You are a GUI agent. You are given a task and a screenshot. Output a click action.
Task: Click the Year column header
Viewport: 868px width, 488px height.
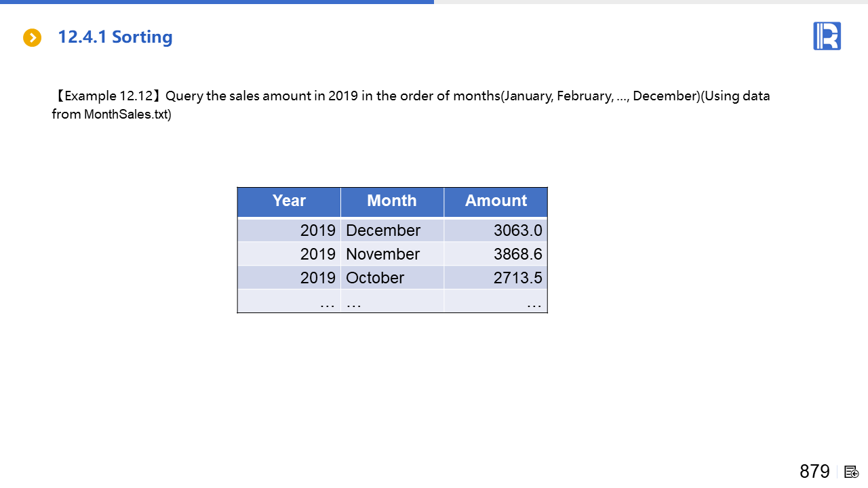[289, 201]
